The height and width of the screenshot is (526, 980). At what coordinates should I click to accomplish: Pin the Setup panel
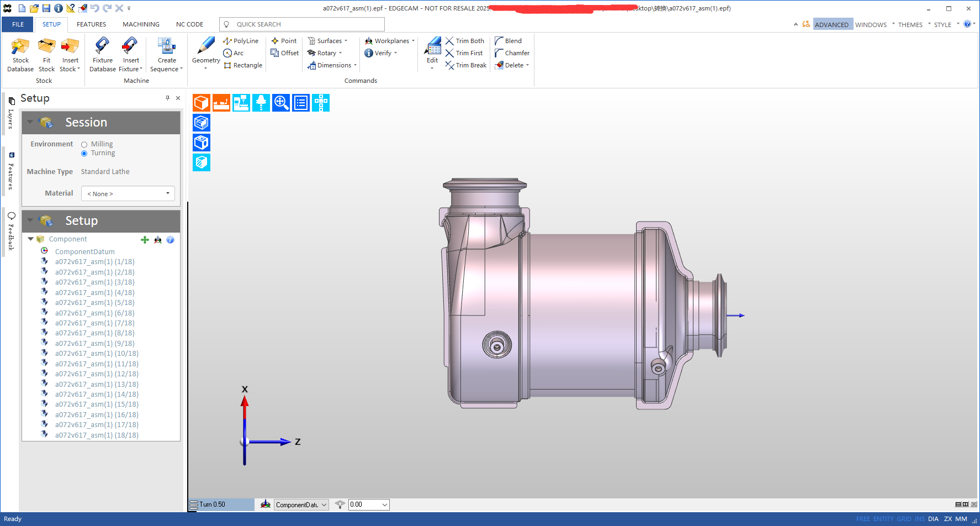[x=167, y=98]
